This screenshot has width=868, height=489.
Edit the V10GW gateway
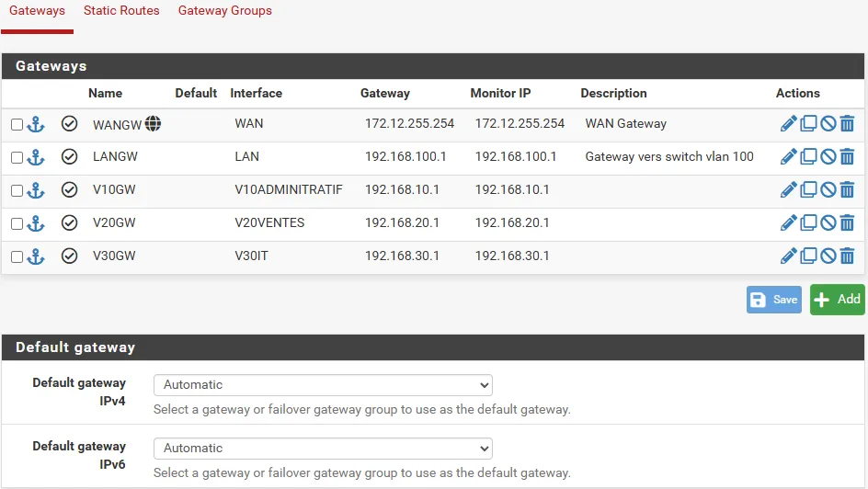[x=788, y=189]
